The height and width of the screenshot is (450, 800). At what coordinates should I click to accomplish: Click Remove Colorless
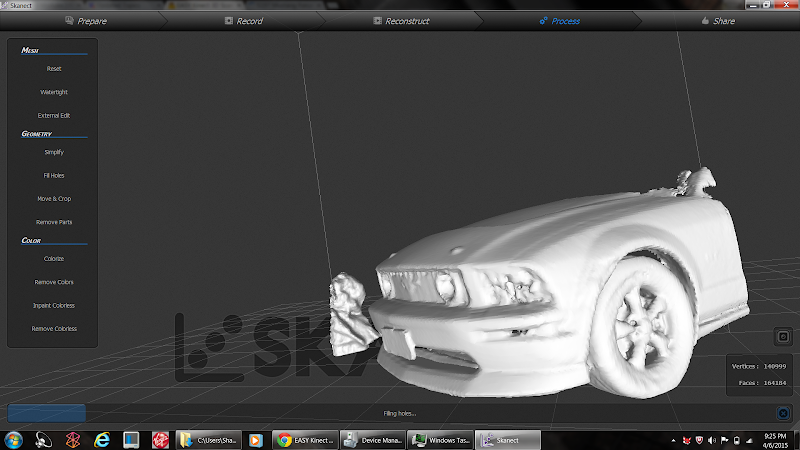54,329
